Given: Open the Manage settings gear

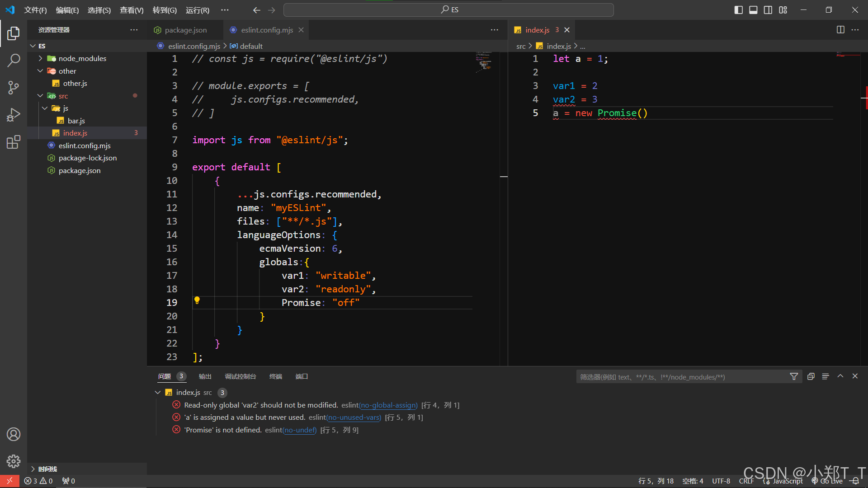Looking at the screenshot, I should (x=14, y=461).
